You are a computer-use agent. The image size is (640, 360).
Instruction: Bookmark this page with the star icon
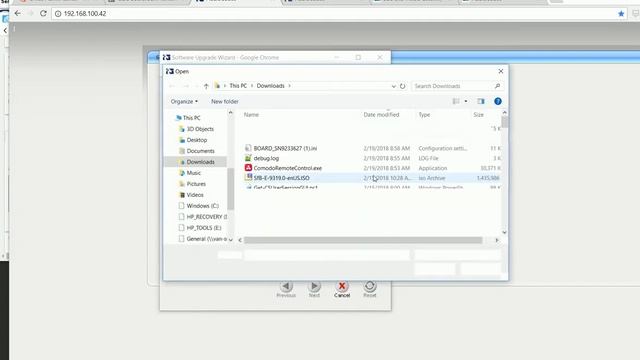(x=621, y=14)
